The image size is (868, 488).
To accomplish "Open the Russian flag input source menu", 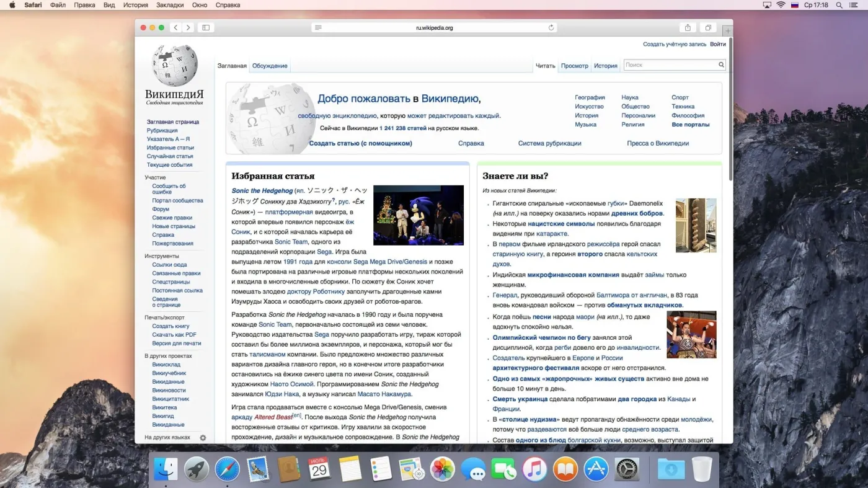I will click(795, 5).
